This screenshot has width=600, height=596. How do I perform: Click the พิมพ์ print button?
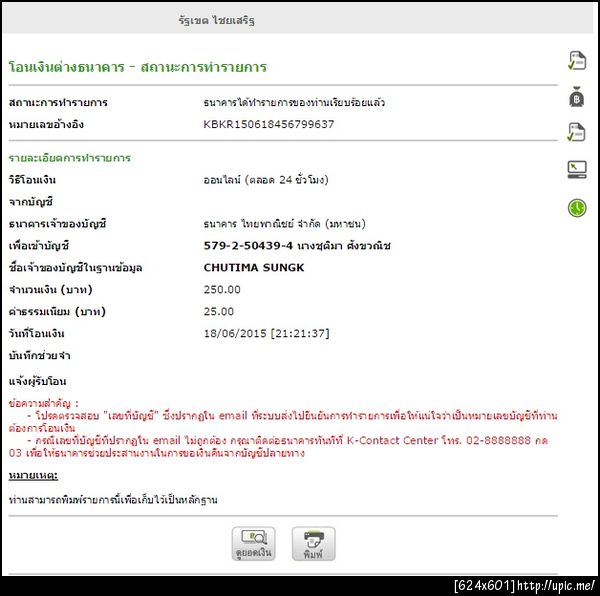313,544
